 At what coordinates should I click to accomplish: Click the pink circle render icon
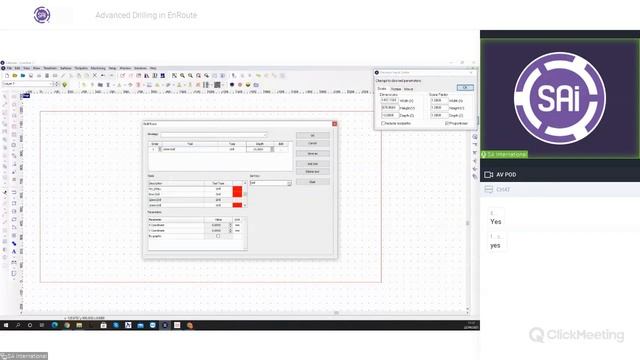[240, 84]
